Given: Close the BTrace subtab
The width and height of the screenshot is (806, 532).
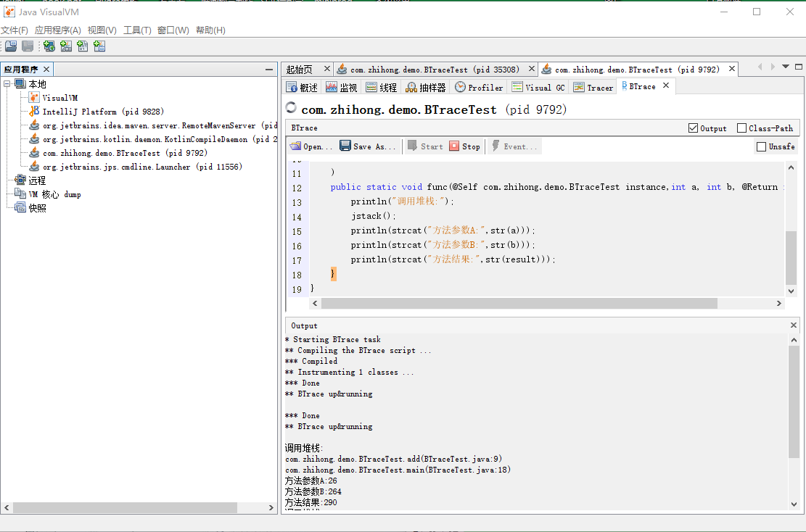Looking at the screenshot, I should pos(666,86).
